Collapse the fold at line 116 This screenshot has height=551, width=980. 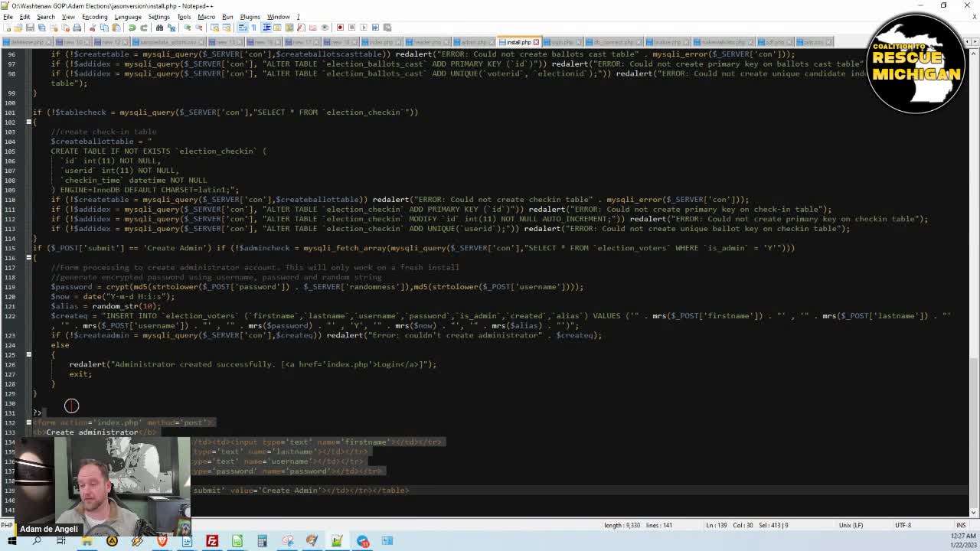point(28,258)
